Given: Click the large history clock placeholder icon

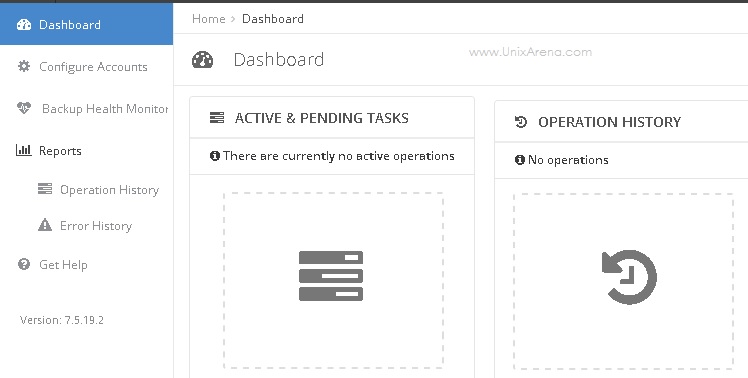Looking at the screenshot, I should tap(629, 277).
